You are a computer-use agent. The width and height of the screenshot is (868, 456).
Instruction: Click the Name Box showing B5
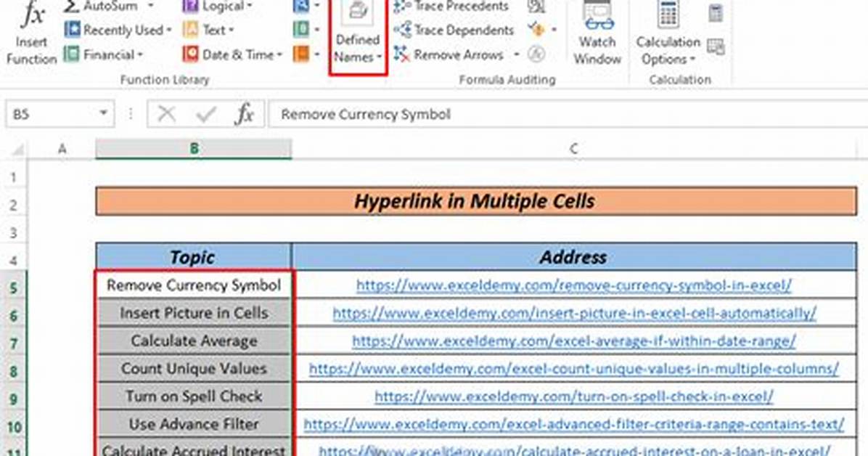click(x=60, y=114)
